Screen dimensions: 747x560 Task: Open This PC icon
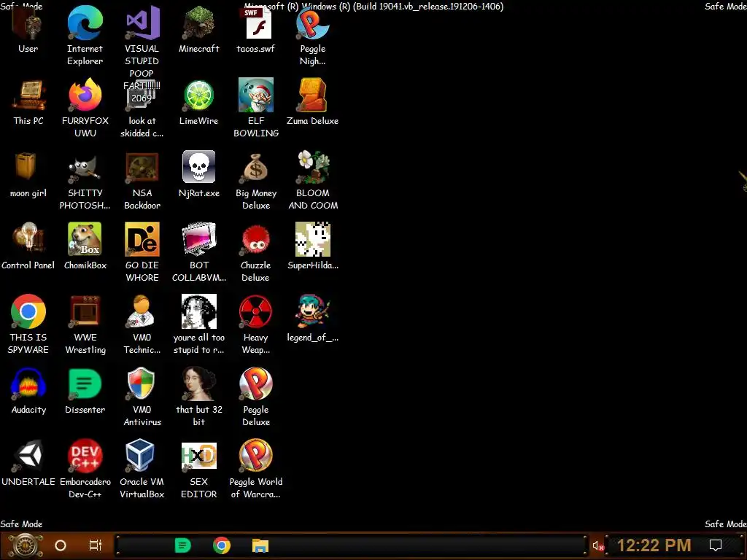[x=28, y=96]
